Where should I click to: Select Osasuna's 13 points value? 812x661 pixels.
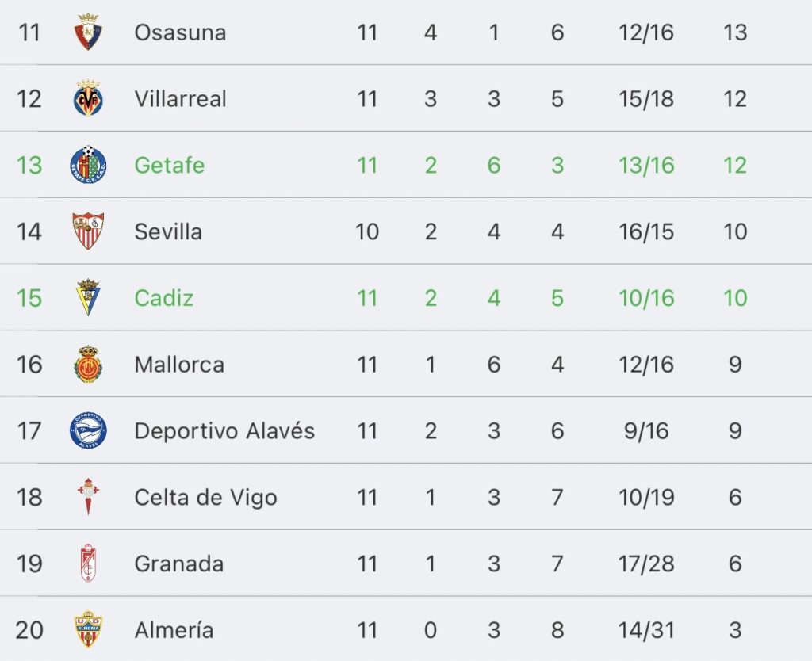(735, 32)
